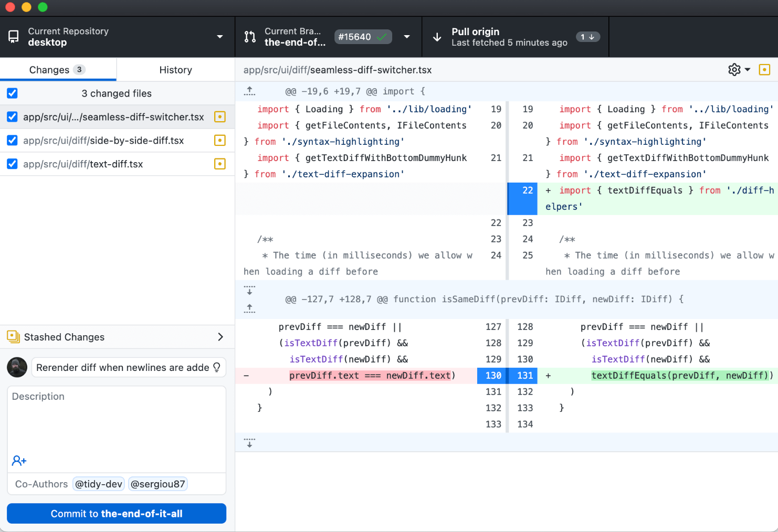Click the pull request #15640 badge
Image resolution: width=778 pixels, height=532 pixels.
pyautogui.click(x=363, y=37)
